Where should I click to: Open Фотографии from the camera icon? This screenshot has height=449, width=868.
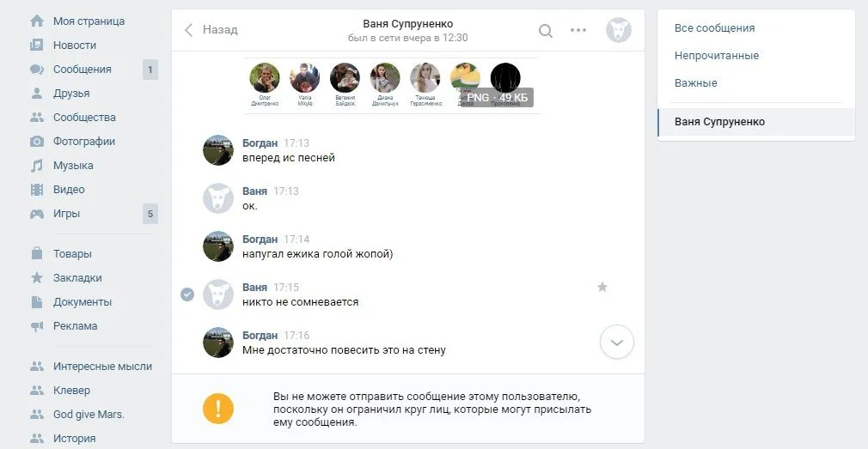[37, 142]
